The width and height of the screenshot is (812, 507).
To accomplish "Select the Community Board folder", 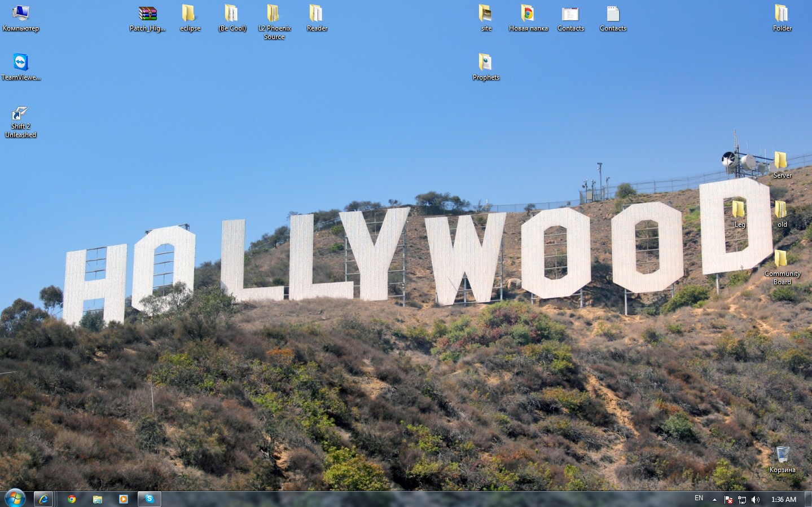I will coord(782,267).
